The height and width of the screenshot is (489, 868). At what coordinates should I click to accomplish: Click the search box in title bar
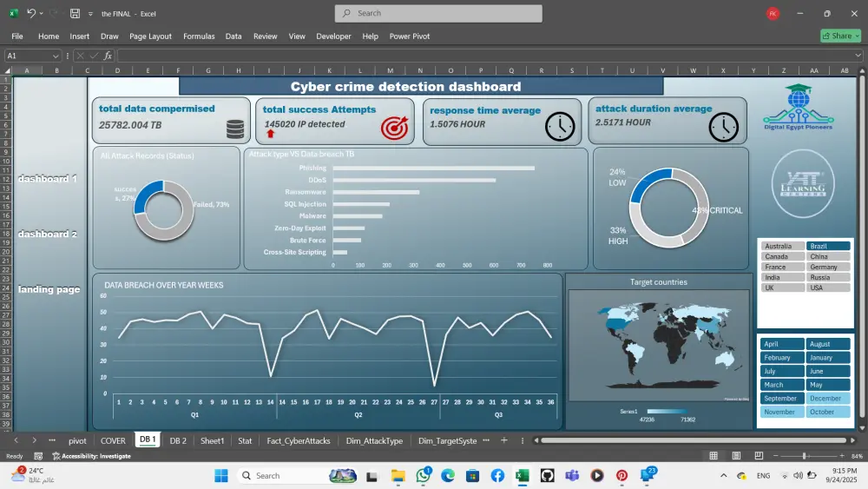tap(438, 13)
